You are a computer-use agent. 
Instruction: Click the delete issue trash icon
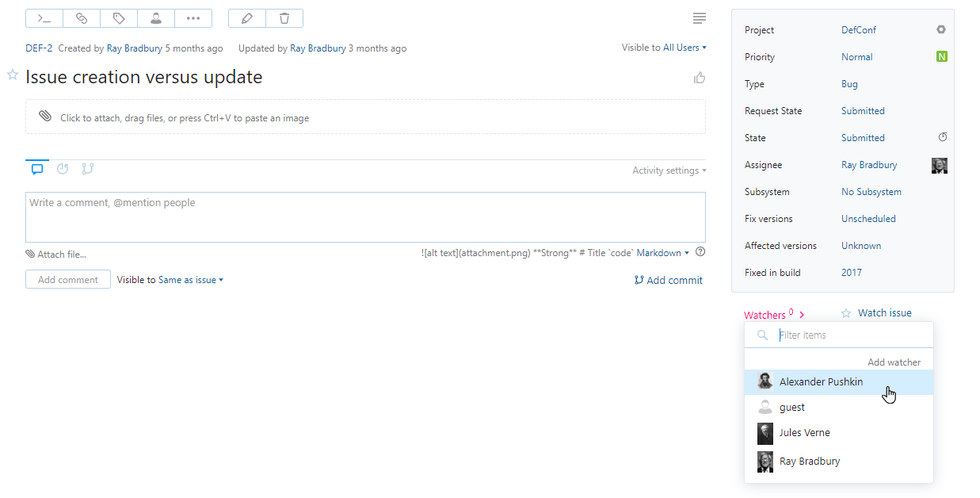(x=284, y=17)
